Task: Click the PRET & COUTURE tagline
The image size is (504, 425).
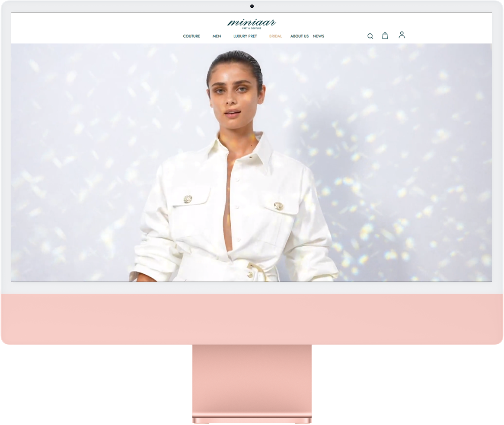Action: point(252,28)
